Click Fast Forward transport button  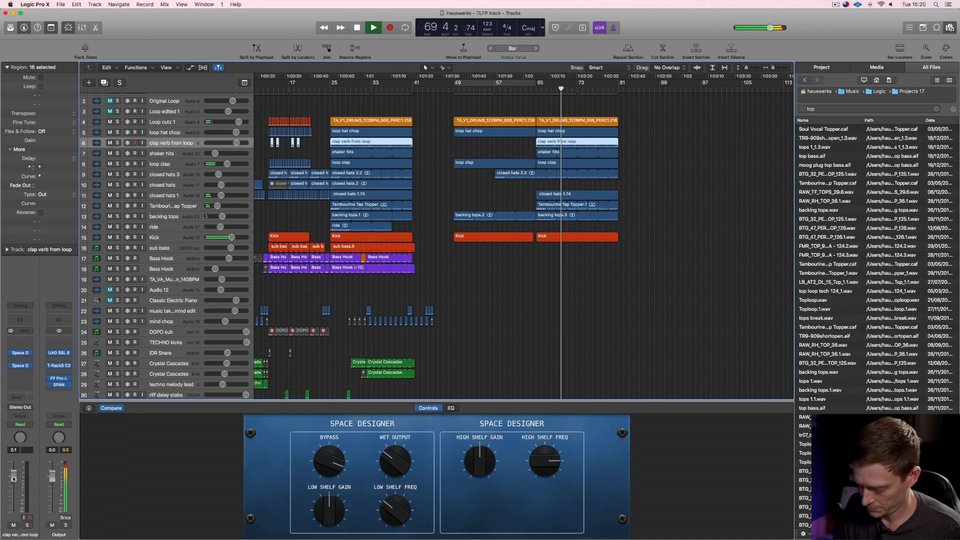click(340, 28)
